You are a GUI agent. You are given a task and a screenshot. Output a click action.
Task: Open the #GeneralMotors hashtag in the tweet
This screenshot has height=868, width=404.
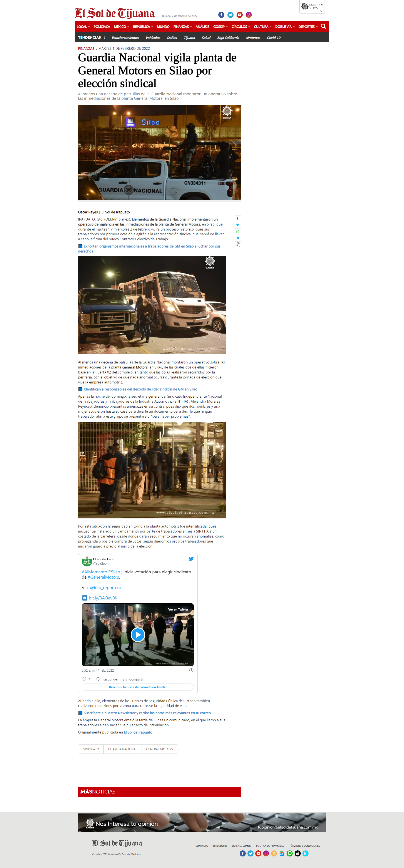pos(103,577)
